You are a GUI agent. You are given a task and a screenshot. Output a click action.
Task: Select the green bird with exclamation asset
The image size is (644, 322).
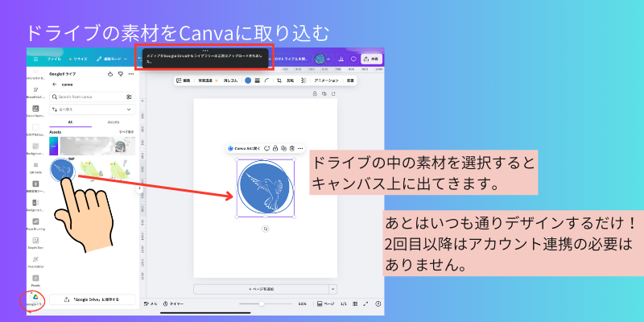pos(122,170)
